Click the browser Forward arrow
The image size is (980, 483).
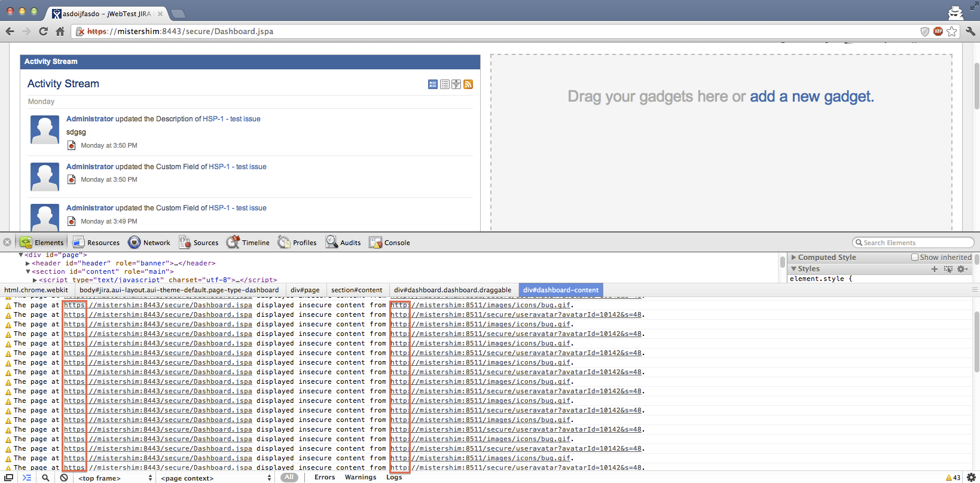[x=26, y=31]
